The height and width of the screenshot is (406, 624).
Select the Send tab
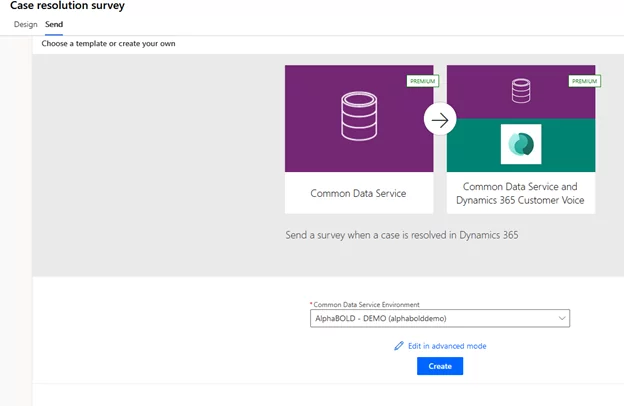click(x=54, y=24)
